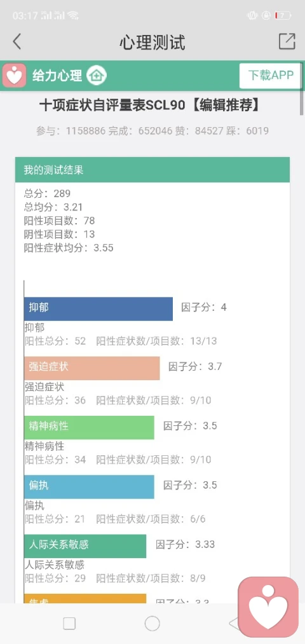
Task: Tap the Android home circle button
Action: [x=152, y=624]
